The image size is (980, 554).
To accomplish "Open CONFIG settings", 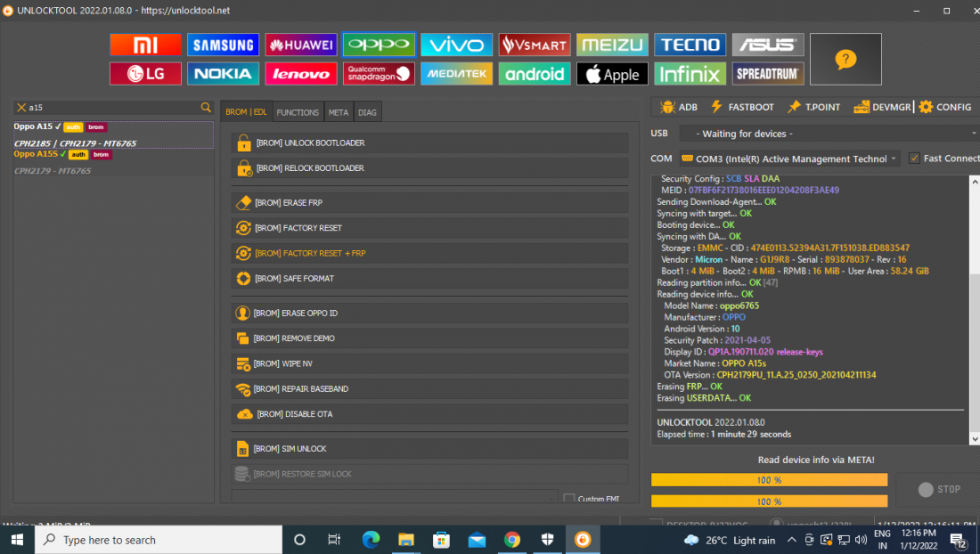I will (x=945, y=107).
